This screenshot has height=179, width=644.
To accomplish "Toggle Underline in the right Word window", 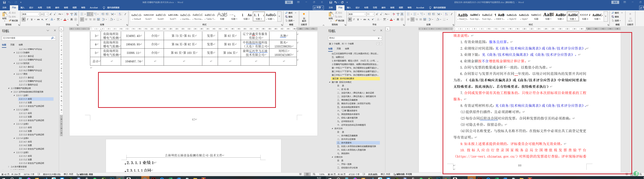I will (358, 19).
